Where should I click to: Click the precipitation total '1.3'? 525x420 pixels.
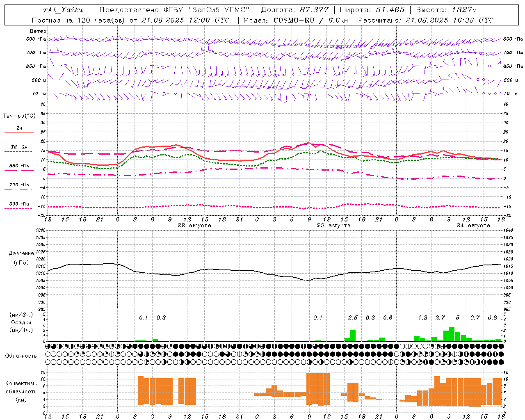422,317
